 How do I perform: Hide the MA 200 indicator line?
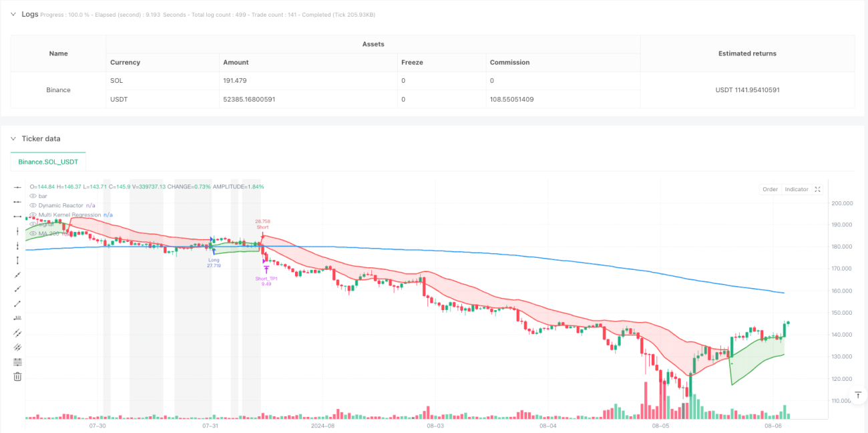[33, 233]
